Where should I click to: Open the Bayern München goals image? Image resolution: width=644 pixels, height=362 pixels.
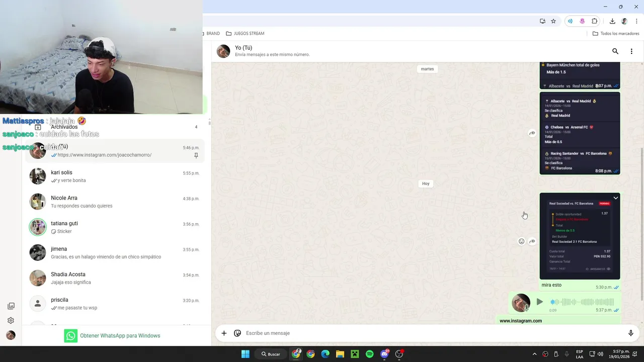(x=580, y=75)
